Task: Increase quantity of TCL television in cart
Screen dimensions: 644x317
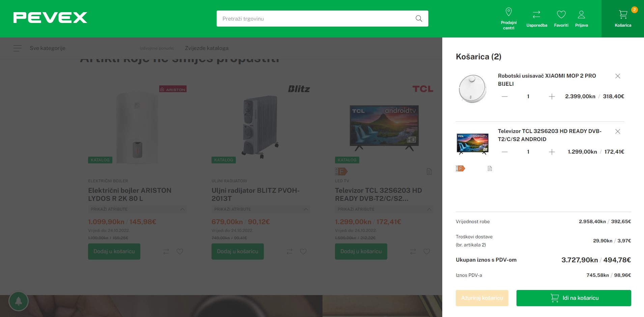Action: click(552, 152)
